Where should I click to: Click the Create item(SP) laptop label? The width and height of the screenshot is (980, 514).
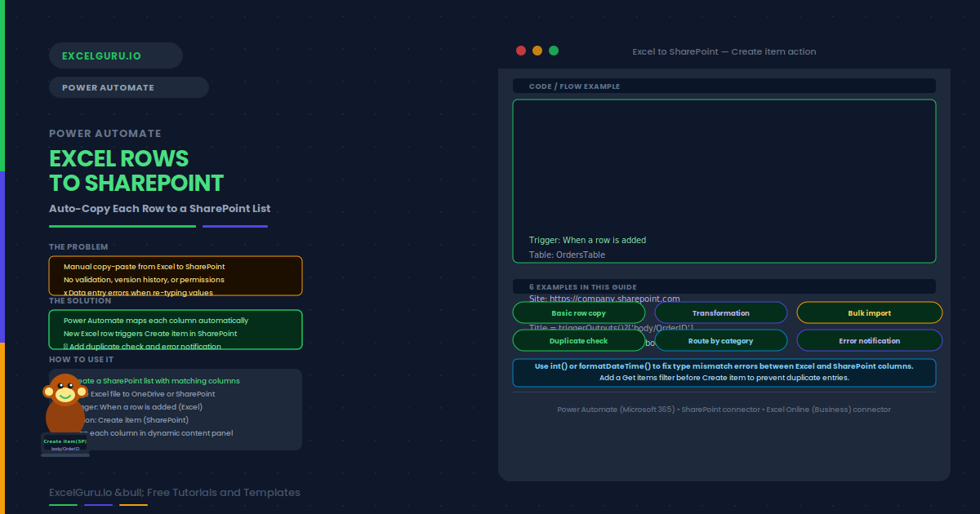[x=65, y=441]
